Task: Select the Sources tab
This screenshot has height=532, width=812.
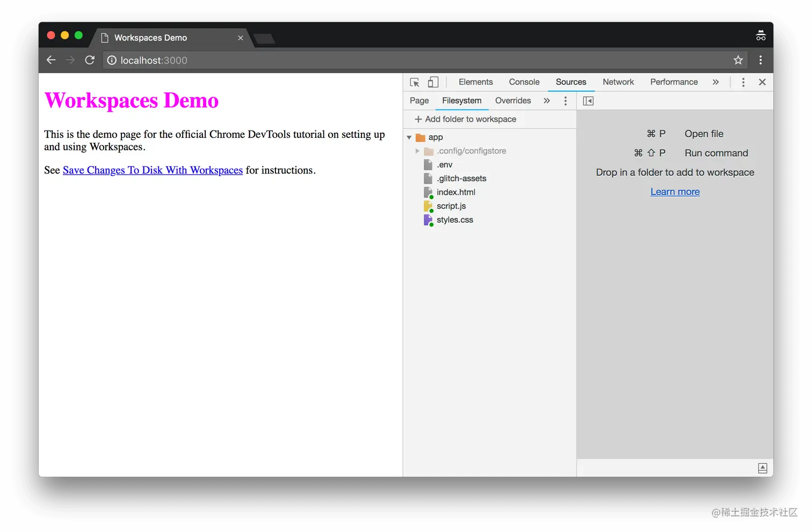Action: point(571,82)
